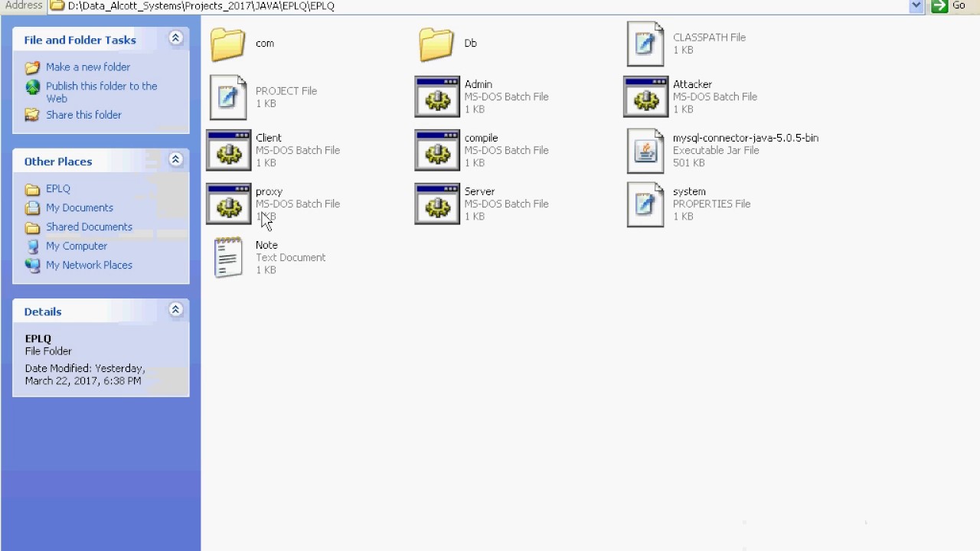Select the Admin batch file icon
The width and height of the screenshot is (980, 551).
click(437, 96)
